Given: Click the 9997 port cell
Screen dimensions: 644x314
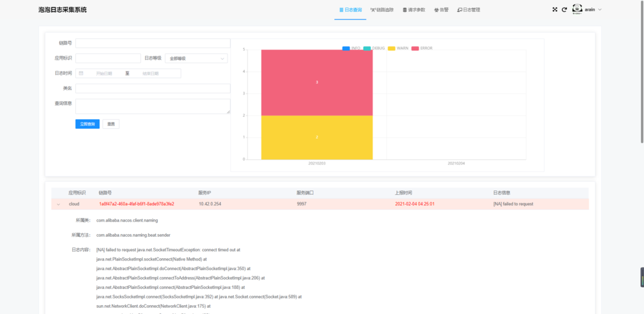Looking at the screenshot, I should (301, 204).
